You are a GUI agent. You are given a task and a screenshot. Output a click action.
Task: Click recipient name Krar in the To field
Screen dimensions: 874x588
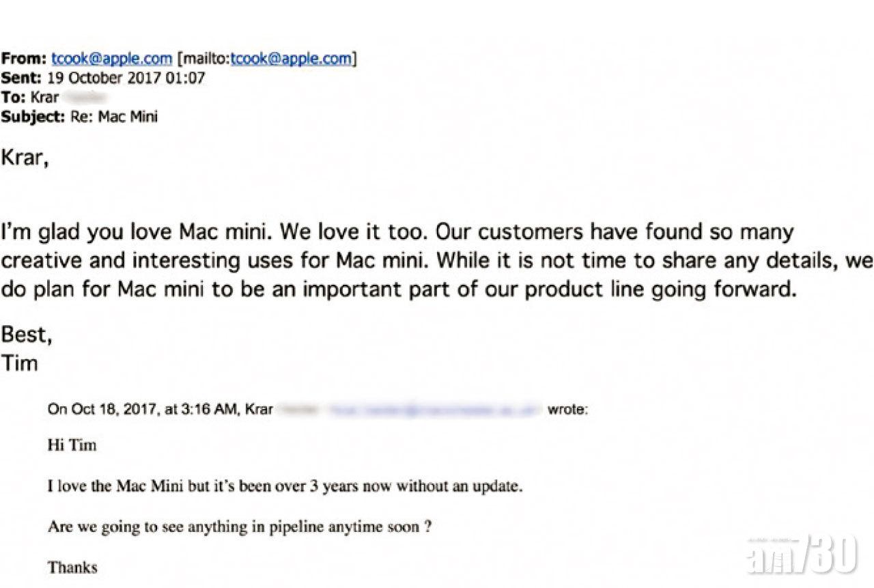[46, 97]
